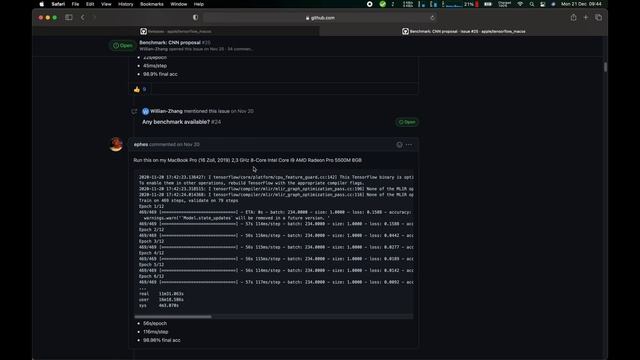Click the 21% CPU indicator in menu bar
This screenshot has width=640, height=360.
[469, 4]
